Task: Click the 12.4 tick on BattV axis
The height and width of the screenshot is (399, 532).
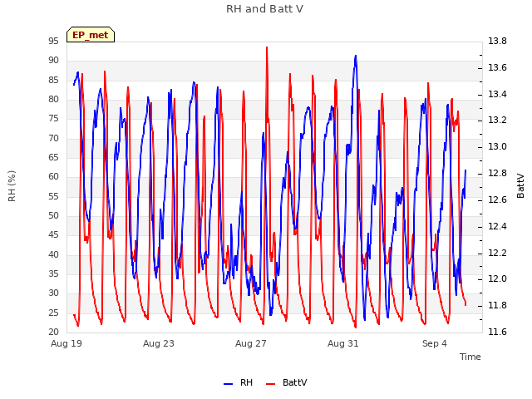Action: coord(497,226)
